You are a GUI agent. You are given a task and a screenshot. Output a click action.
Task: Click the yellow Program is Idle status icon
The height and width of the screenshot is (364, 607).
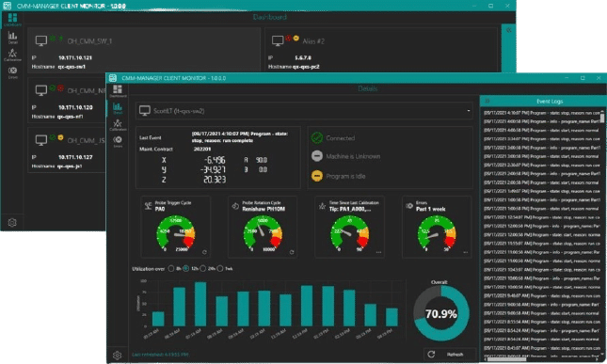coord(317,176)
